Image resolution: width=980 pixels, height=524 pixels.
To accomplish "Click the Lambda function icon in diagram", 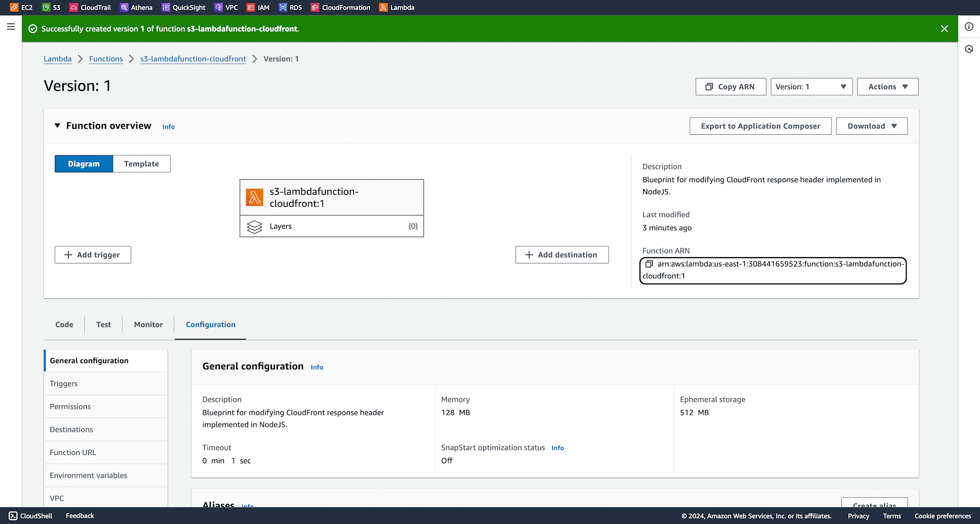I will [254, 198].
